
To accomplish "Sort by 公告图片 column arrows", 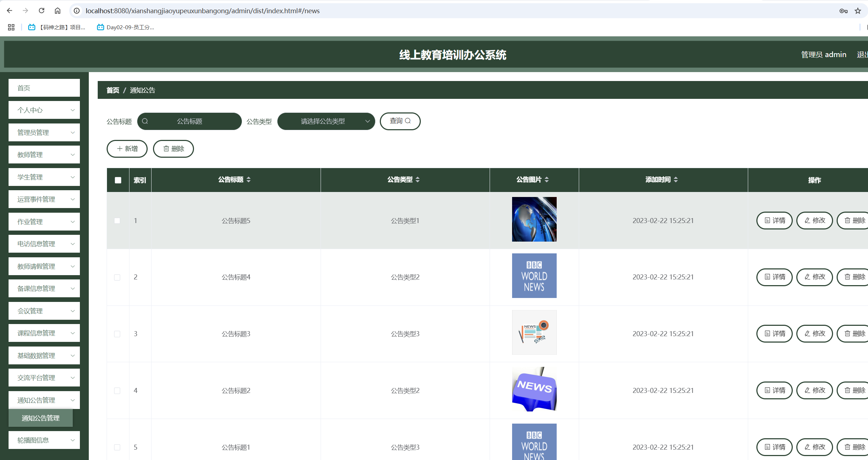I will pyautogui.click(x=547, y=180).
